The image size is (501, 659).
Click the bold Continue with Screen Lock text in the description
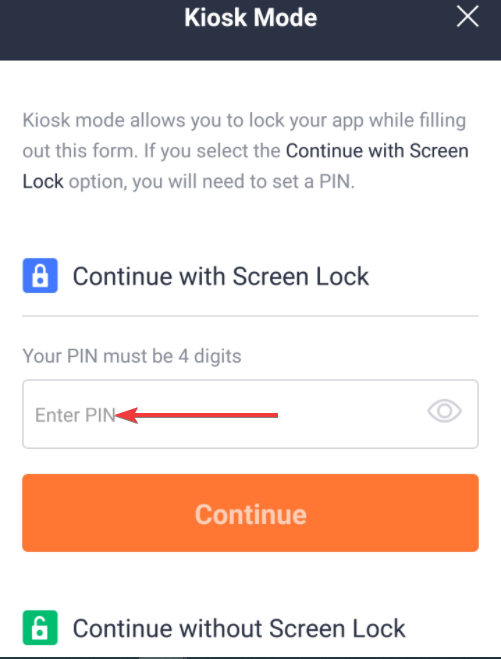(x=245, y=166)
